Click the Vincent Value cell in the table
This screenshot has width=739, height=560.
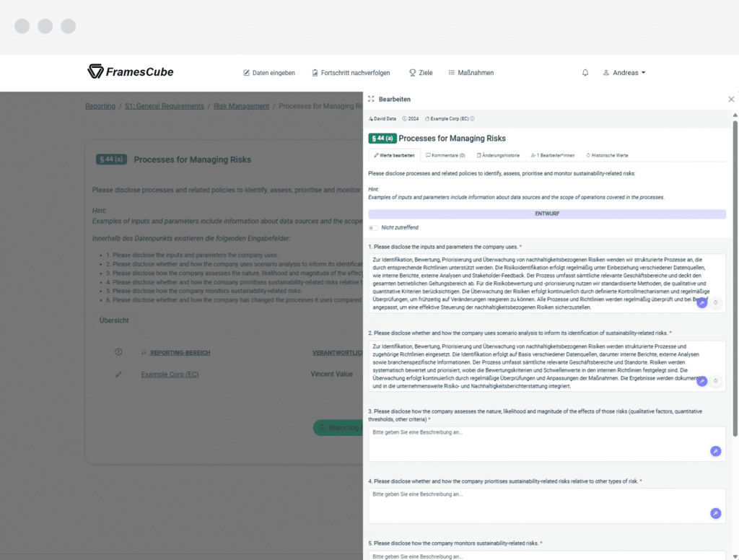[332, 374]
